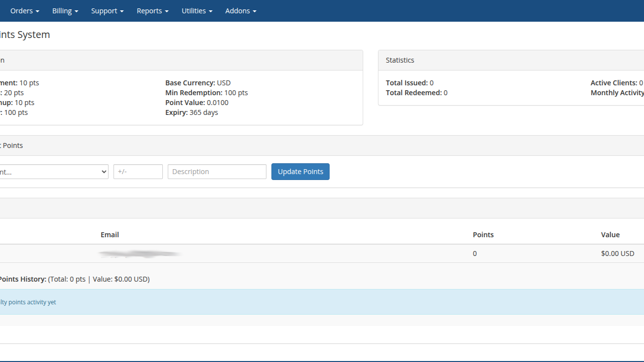Viewport: 644px width, 362px height.
Task: Click the Email column header
Action: click(x=110, y=235)
